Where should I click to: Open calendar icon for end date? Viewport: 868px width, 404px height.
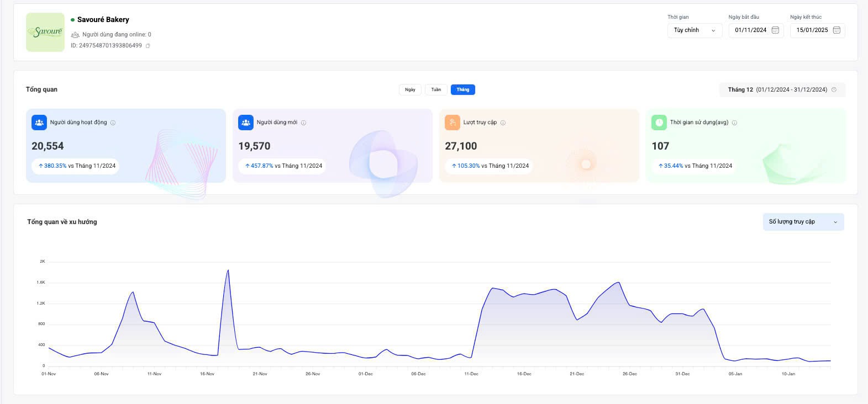click(x=837, y=30)
